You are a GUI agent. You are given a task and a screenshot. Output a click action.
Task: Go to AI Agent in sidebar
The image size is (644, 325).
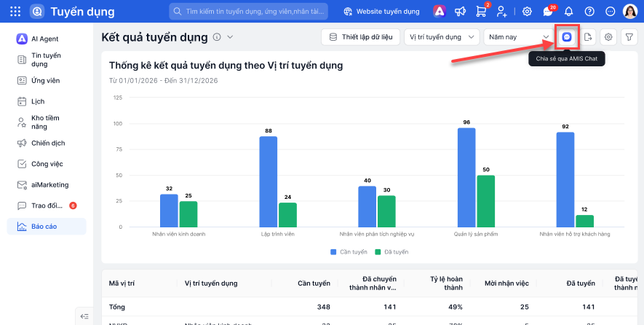(x=47, y=39)
